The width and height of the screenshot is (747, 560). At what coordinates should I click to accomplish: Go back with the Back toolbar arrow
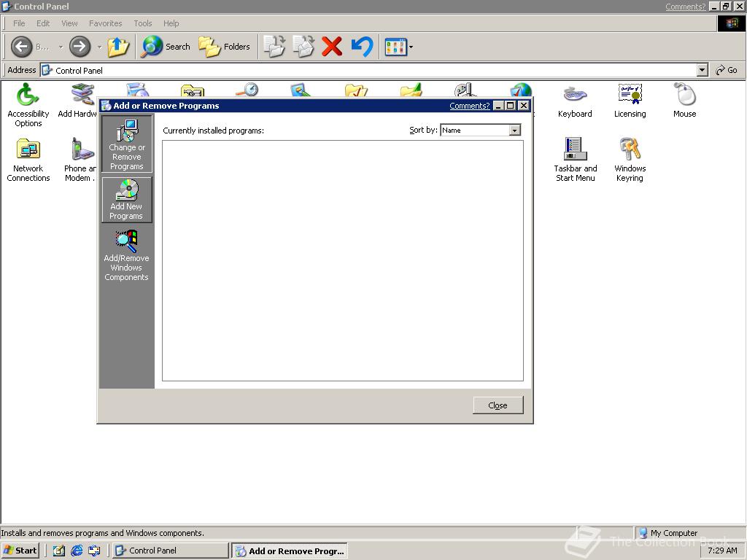point(21,47)
